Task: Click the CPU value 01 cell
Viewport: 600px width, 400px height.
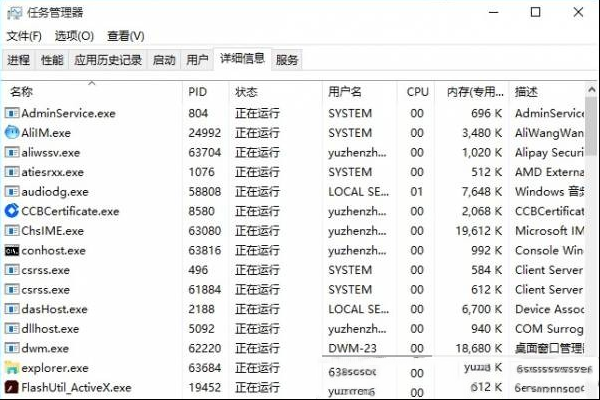Action: 417,191
